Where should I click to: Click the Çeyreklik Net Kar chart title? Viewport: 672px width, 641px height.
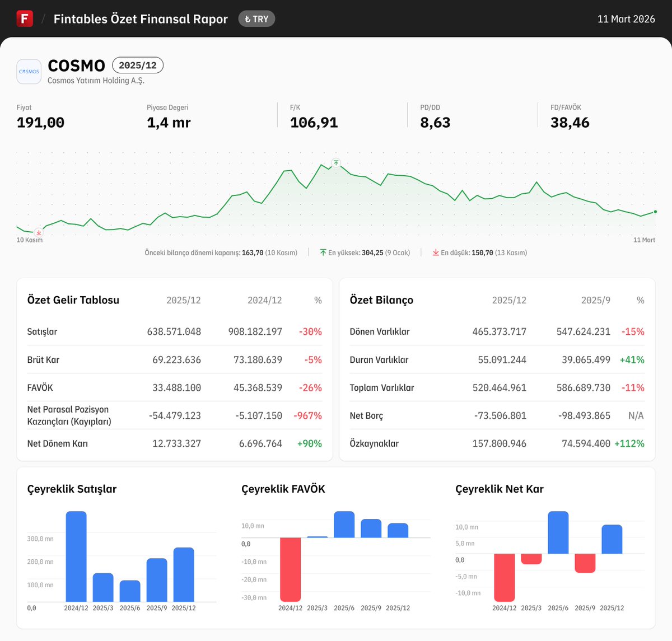[500, 489]
